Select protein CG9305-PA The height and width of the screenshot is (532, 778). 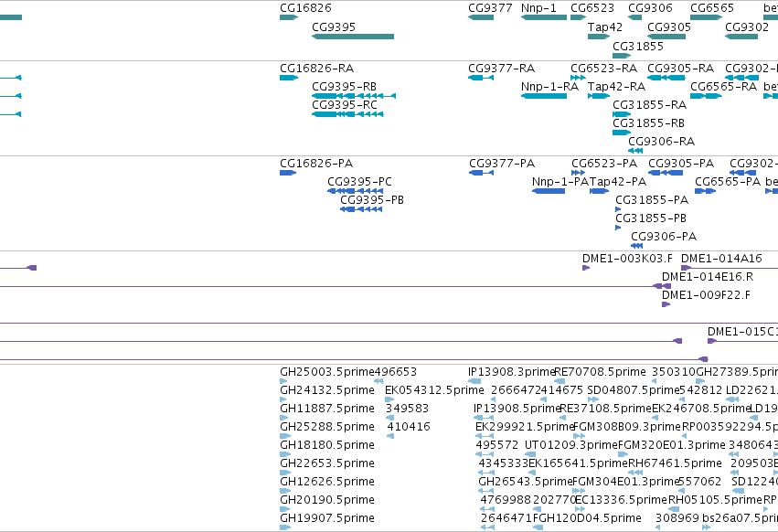[x=666, y=173]
